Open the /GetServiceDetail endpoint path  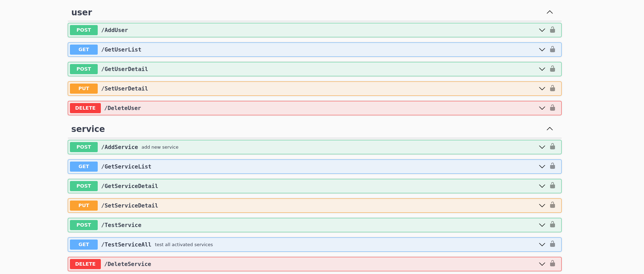130,186
